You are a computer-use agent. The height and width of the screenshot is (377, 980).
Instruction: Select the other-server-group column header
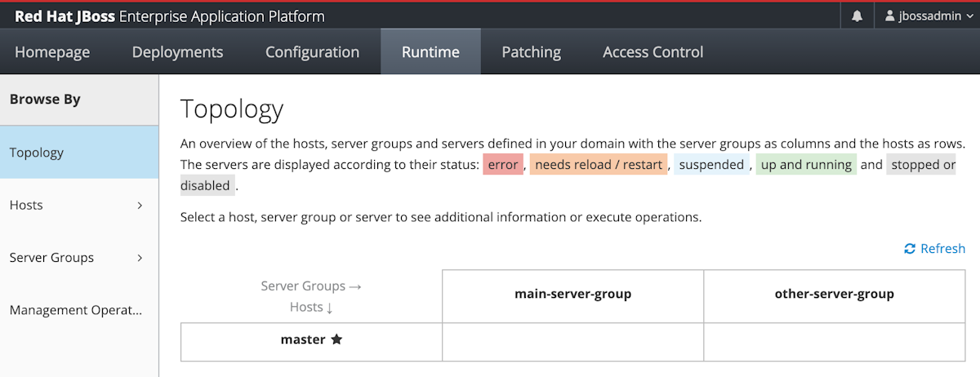[x=834, y=294]
